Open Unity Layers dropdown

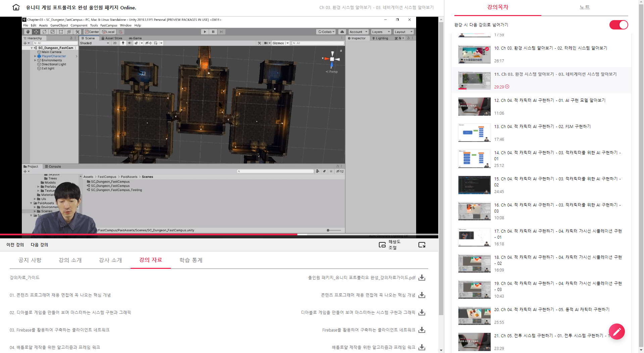[x=381, y=32]
